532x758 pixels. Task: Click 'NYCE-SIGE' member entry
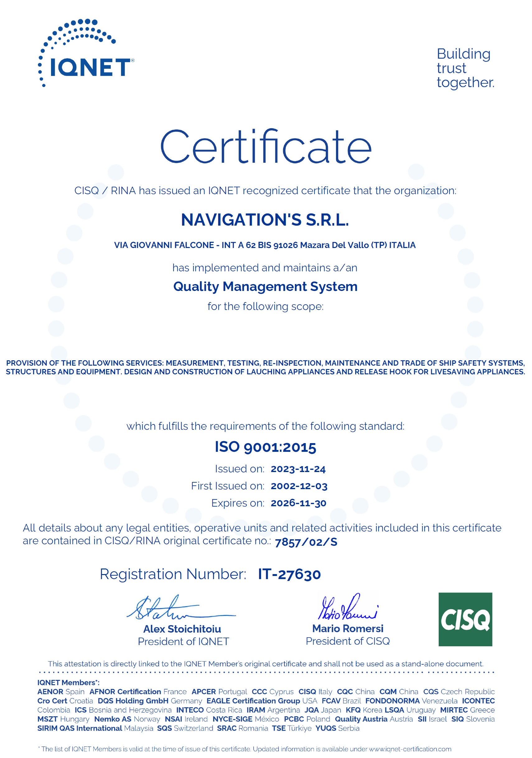click(x=232, y=719)
